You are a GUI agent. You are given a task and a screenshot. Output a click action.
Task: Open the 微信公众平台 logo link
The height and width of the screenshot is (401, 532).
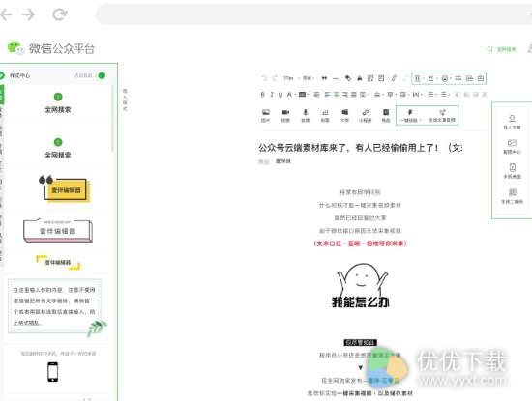pos(50,48)
